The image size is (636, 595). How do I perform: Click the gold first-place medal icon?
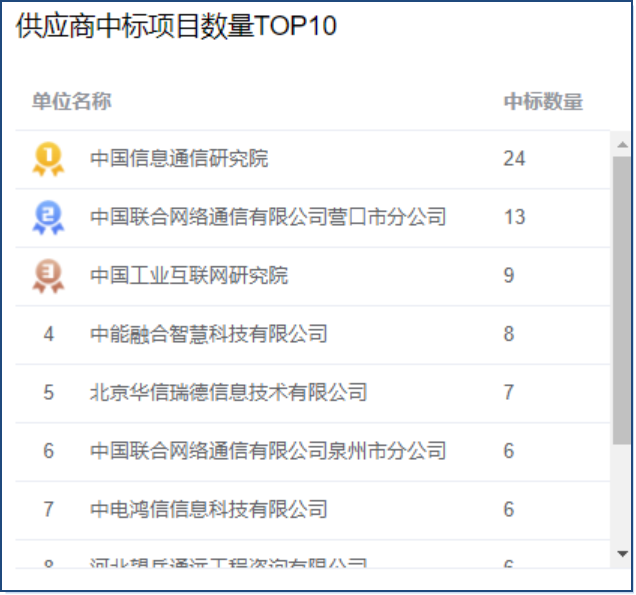pos(48,159)
